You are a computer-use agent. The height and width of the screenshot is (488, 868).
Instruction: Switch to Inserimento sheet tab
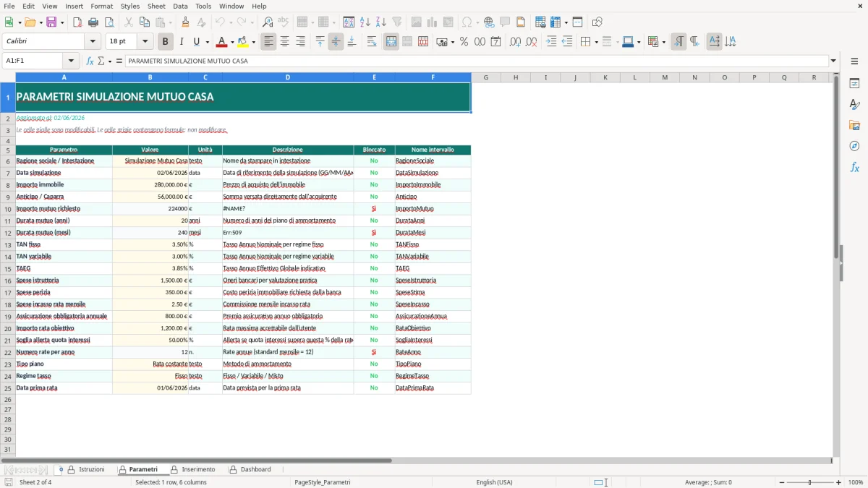[x=198, y=469]
